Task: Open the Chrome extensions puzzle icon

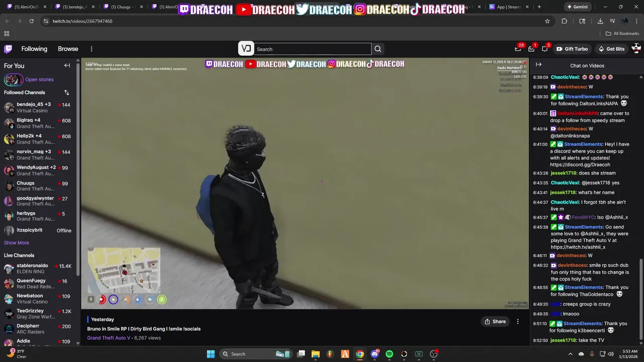Action: tap(565, 21)
